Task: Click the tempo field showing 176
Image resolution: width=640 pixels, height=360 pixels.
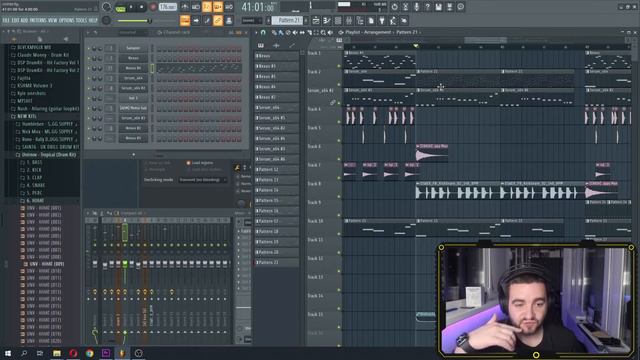Action: [168, 7]
